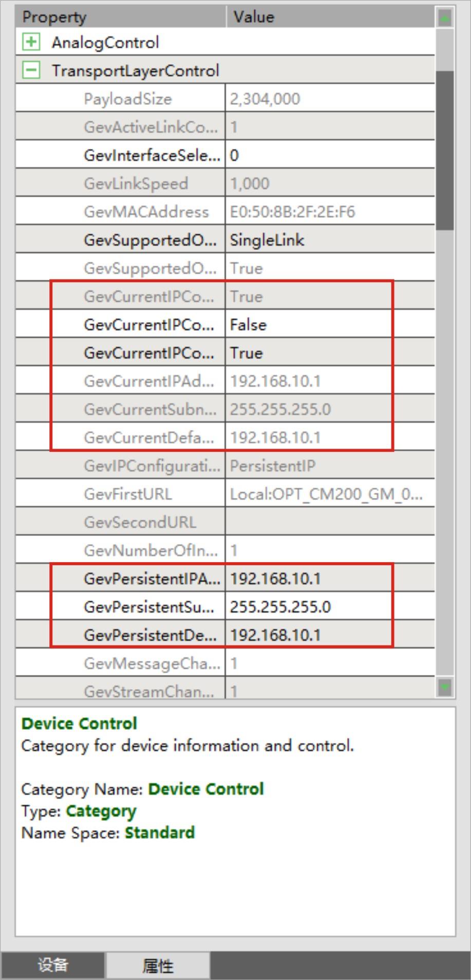This screenshot has width=471, height=980.
Task: Edit the GevPersistentIPA... address value
Action: pyautogui.click(x=329, y=579)
